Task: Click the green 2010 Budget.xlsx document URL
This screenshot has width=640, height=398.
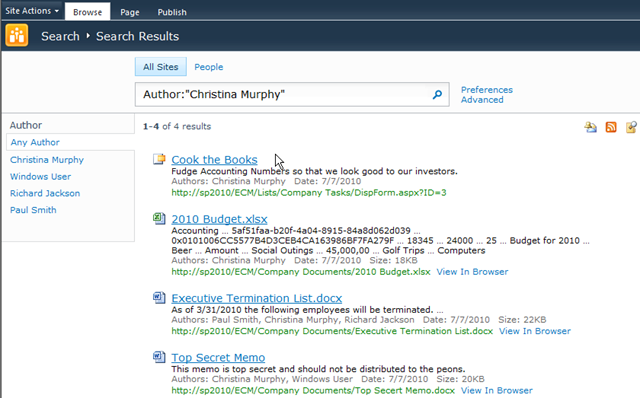Action: [301, 272]
